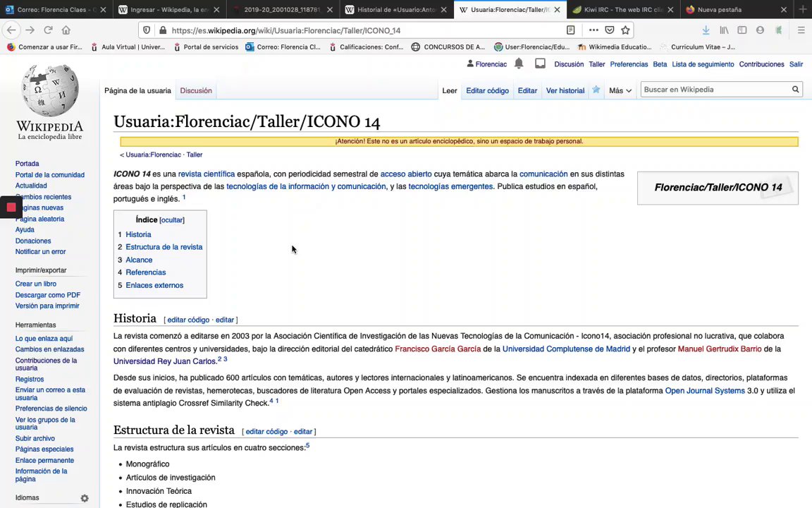Bookmark this page with star icon
The height and width of the screenshot is (508, 812).
(x=626, y=30)
